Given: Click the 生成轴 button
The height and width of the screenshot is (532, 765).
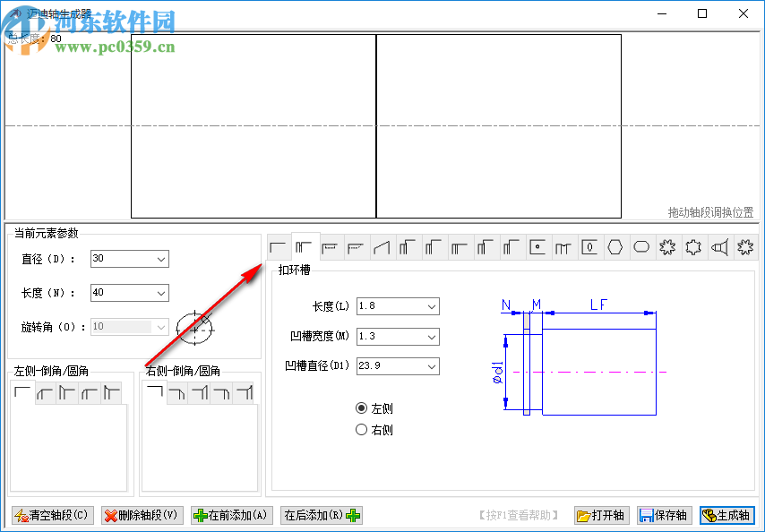Looking at the screenshot, I should (x=726, y=515).
